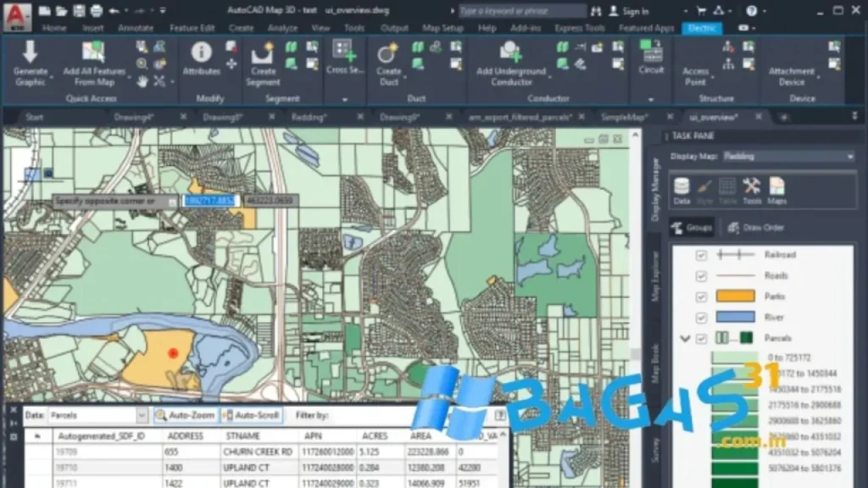Open Quick Access toolbar customize arrow
Viewport: 868px width, 488px height.
163,10
